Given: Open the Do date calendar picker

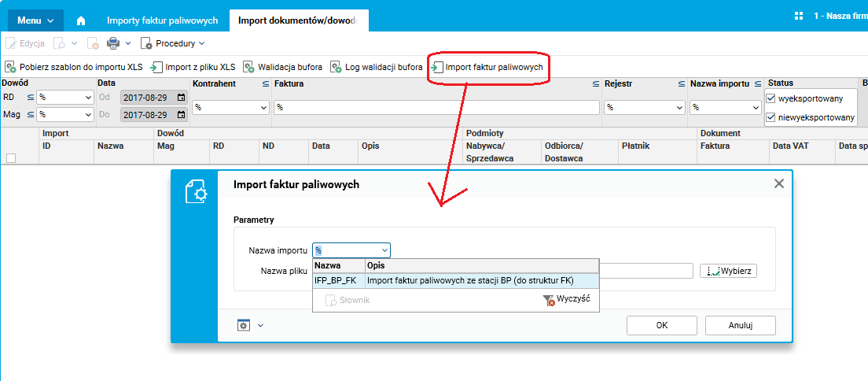Looking at the screenshot, I should [x=181, y=115].
